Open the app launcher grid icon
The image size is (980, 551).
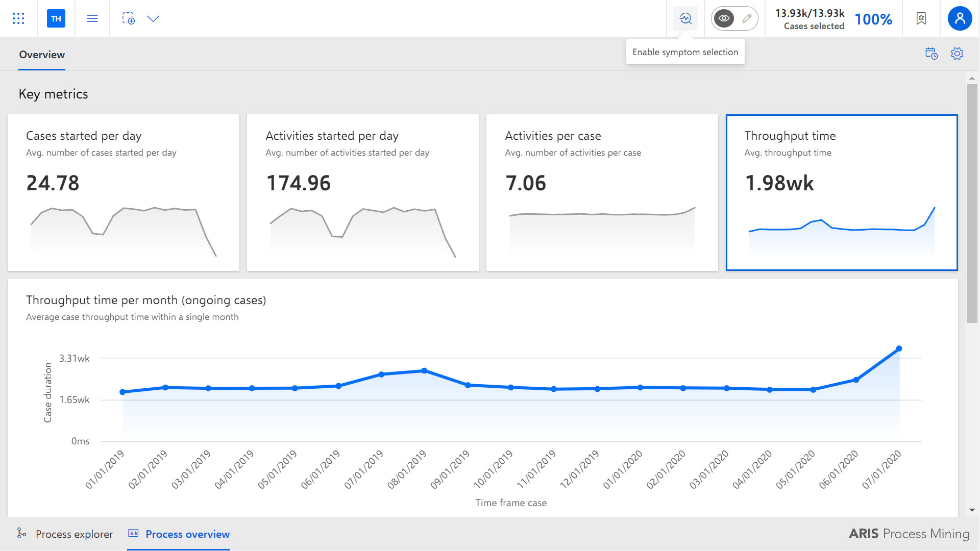tap(18, 18)
